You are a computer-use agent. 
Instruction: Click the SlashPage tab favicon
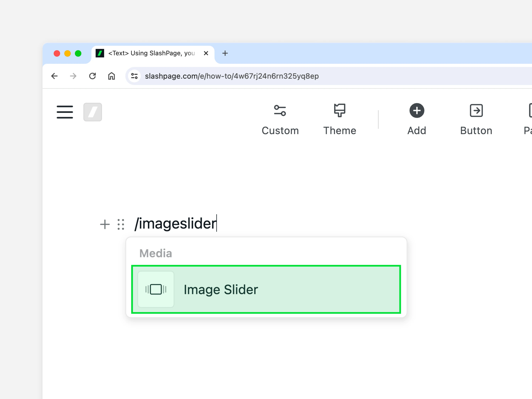coord(100,53)
